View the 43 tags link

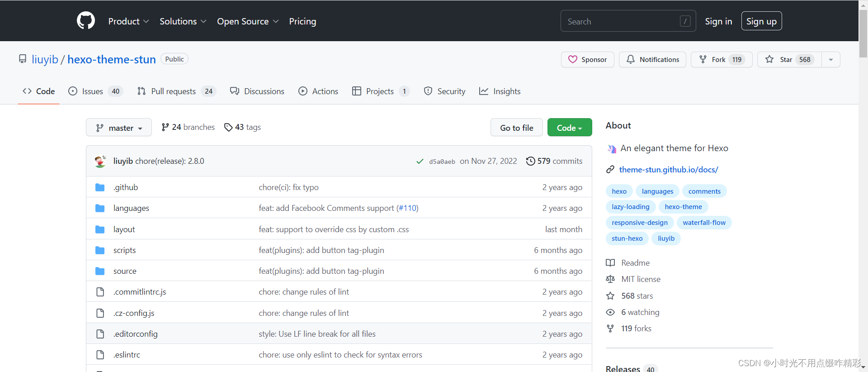[x=243, y=127]
